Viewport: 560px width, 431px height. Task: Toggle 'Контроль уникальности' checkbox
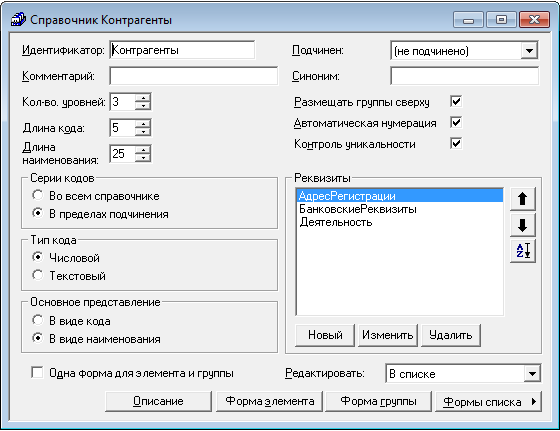point(456,144)
